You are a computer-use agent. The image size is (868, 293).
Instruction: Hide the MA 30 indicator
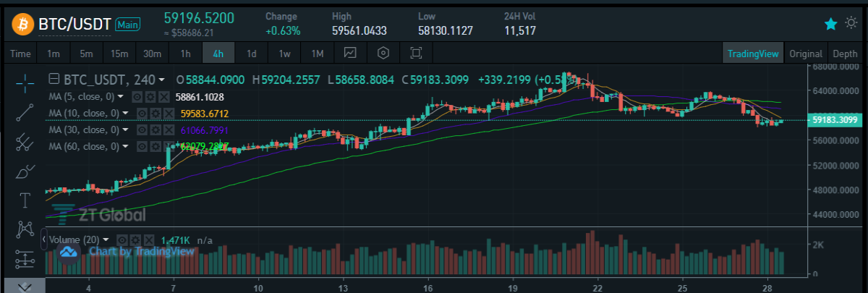142,129
